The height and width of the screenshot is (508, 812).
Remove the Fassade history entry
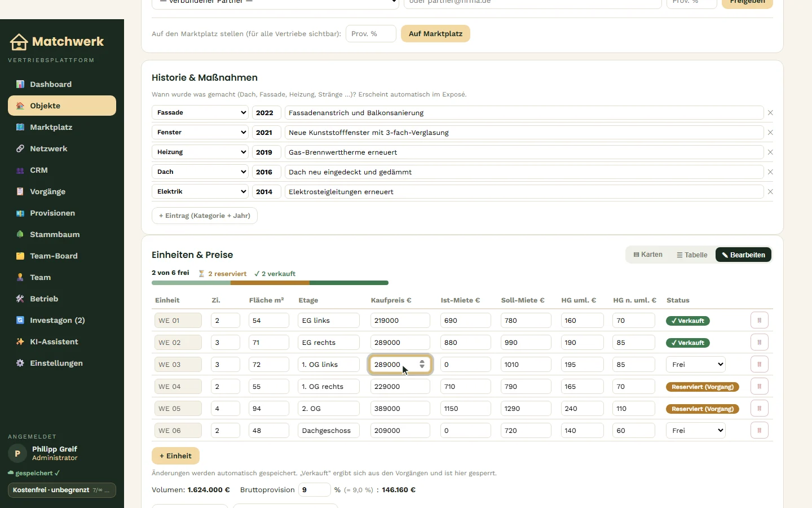click(770, 113)
